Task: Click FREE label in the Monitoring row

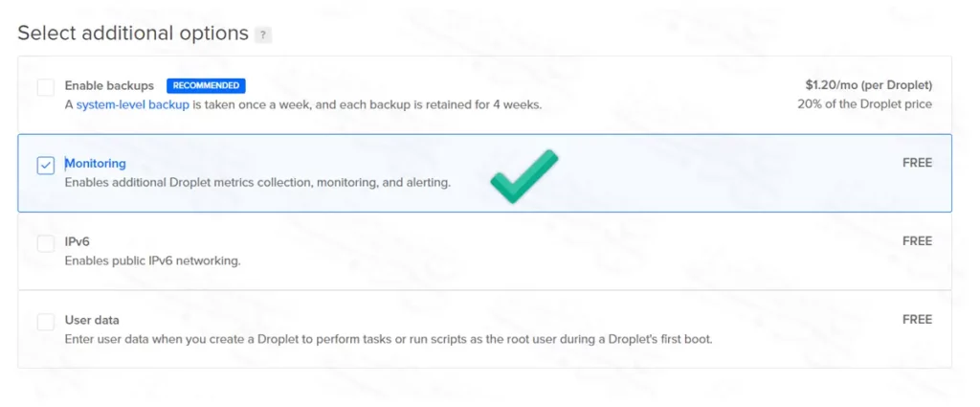Action: click(917, 163)
